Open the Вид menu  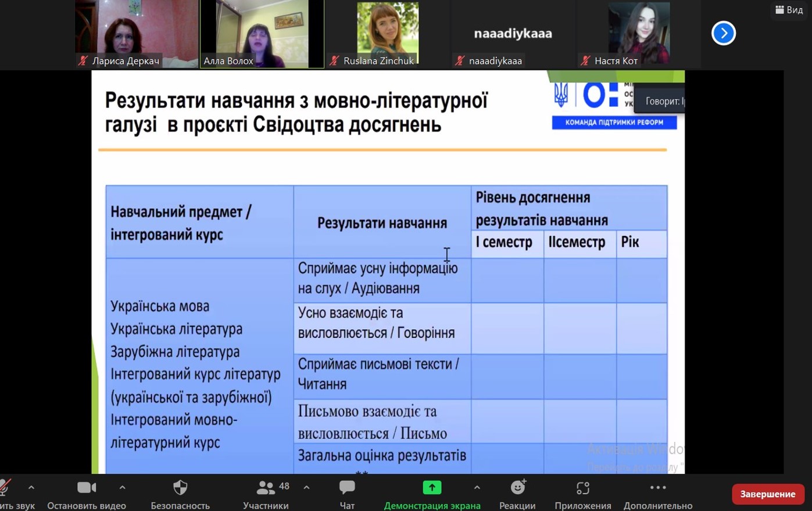789,10
